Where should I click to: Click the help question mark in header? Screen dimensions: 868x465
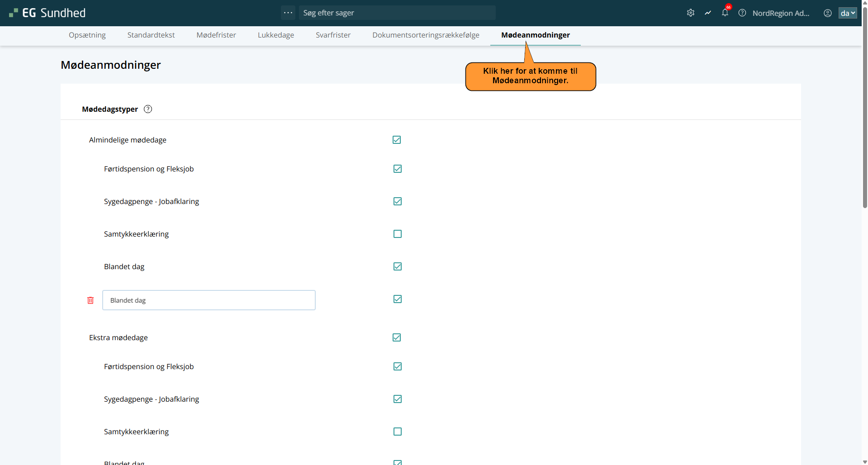tap(742, 13)
